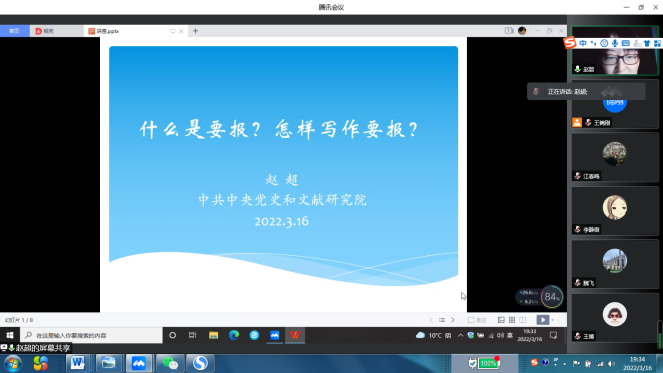Screen dimensions: 663x373
Task: Open WeChat from the Windows taskbar
Action: [x=170, y=363]
